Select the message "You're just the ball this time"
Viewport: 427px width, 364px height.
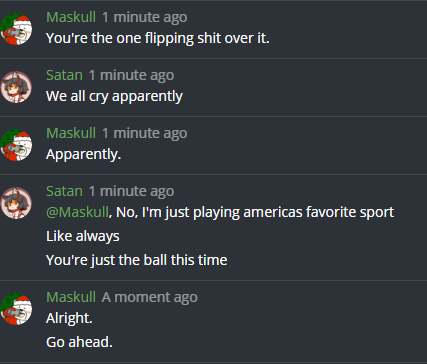point(137,260)
